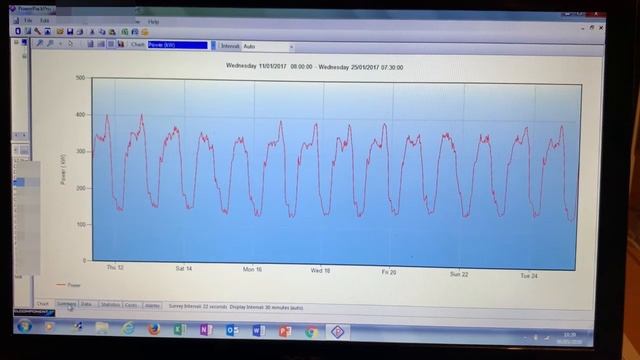Click the blue first icon in main toolbar

click(x=18, y=31)
